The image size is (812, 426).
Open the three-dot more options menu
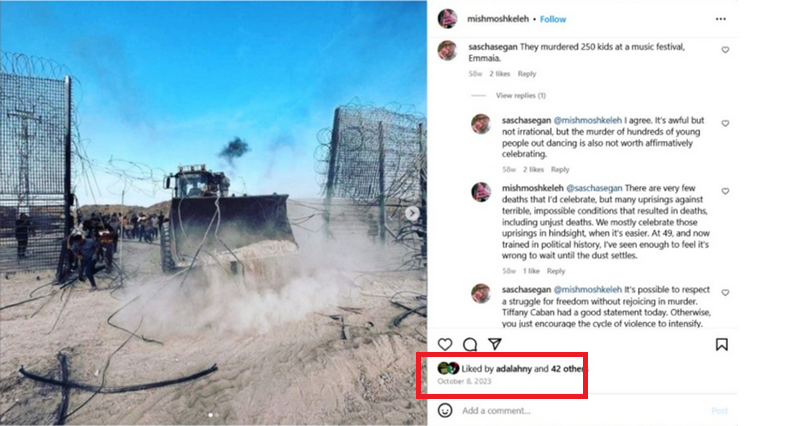pos(720,19)
